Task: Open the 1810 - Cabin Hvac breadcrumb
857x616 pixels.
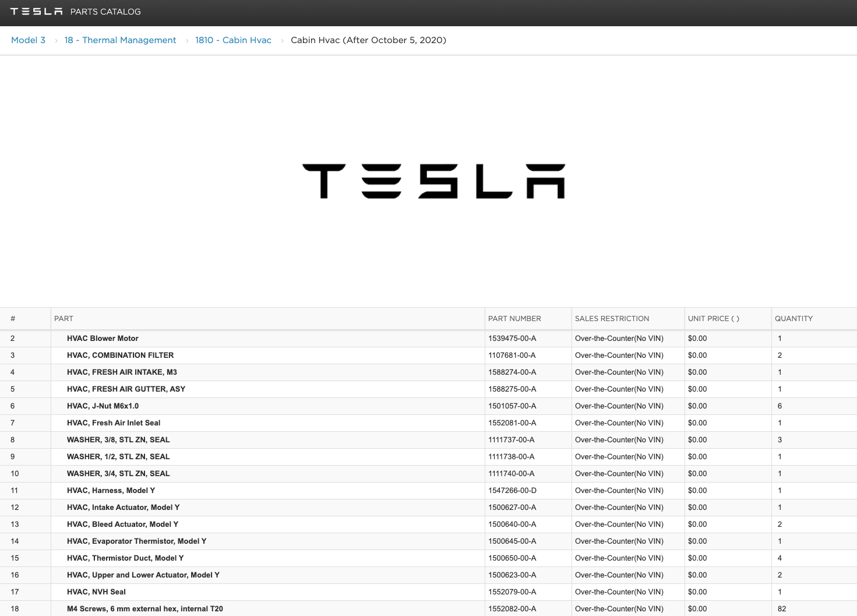Action: point(233,40)
